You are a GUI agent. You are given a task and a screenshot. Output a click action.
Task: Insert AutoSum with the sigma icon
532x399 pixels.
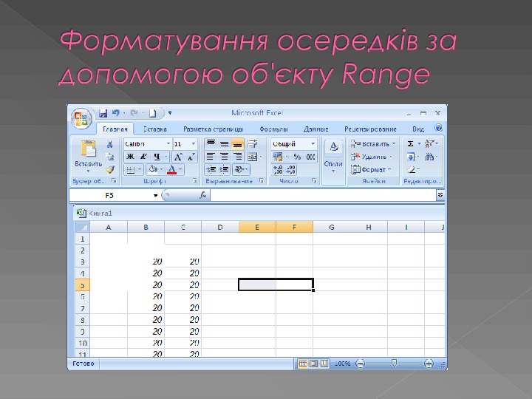point(411,144)
